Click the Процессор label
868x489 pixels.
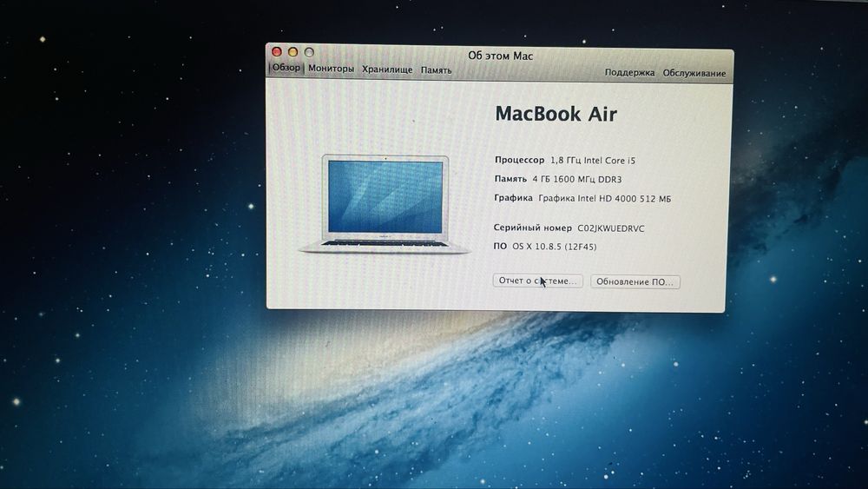tap(519, 160)
